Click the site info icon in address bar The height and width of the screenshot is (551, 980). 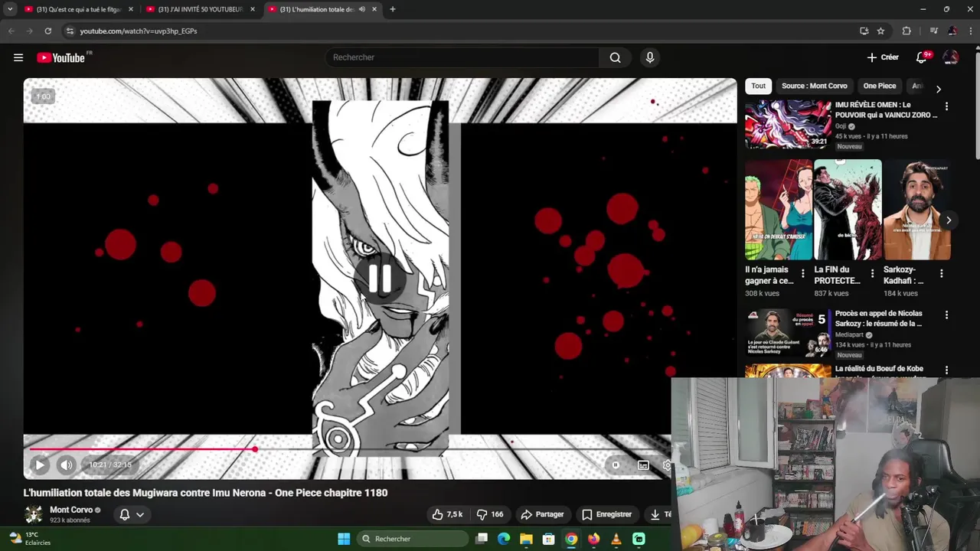(x=70, y=31)
